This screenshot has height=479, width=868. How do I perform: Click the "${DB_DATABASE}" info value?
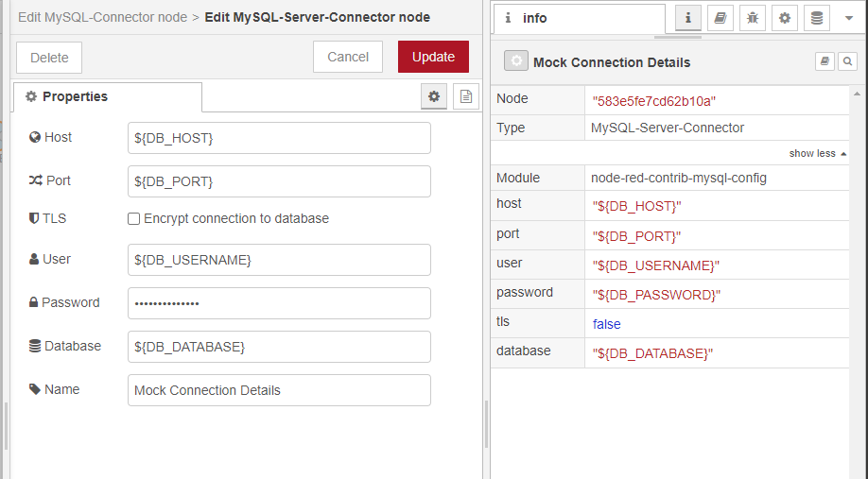click(652, 353)
